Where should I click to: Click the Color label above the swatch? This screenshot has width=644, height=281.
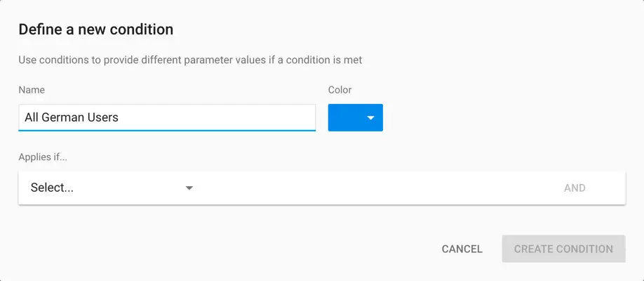340,90
